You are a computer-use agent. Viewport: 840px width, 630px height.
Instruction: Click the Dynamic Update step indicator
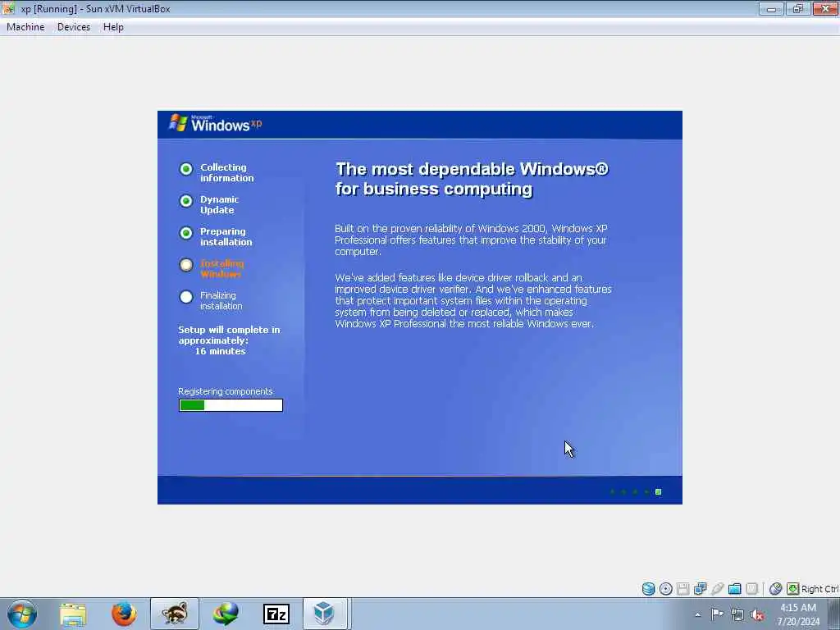(x=186, y=201)
